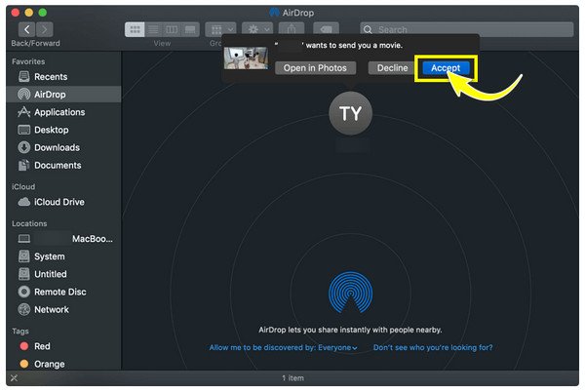Click the Share toolbar button
The width and height of the screenshot is (585, 392).
[x=292, y=28]
